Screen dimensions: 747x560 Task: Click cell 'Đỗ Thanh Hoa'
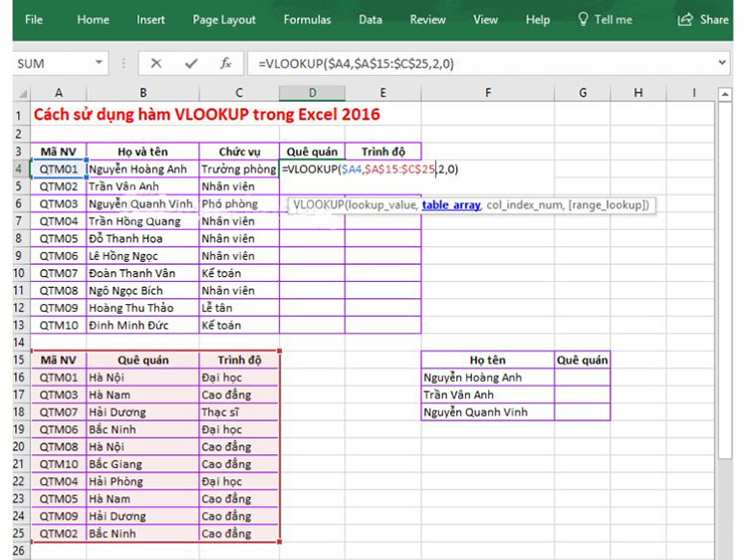coord(142,238)
